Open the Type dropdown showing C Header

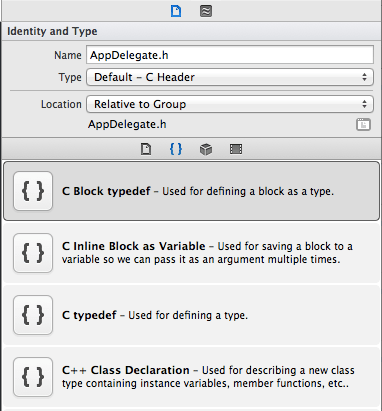tap(230, 77)
